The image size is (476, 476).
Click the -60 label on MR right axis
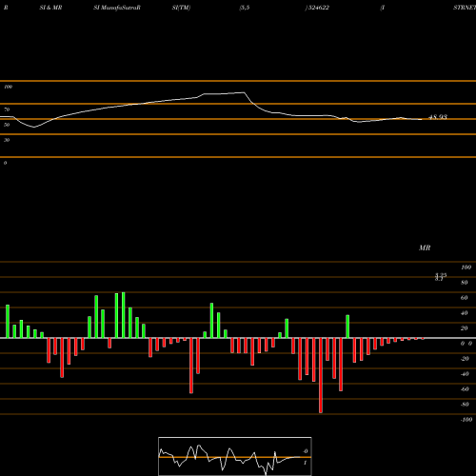(x=465, y=389)
